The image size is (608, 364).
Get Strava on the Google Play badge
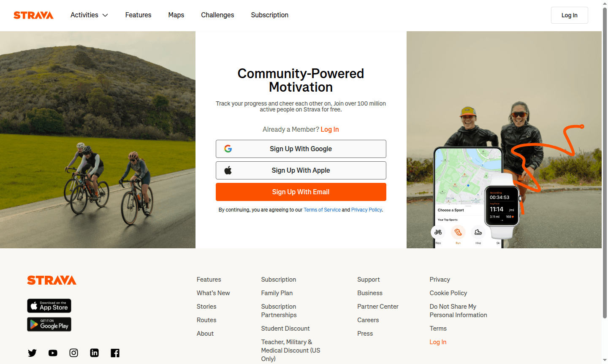click(49, 324)
